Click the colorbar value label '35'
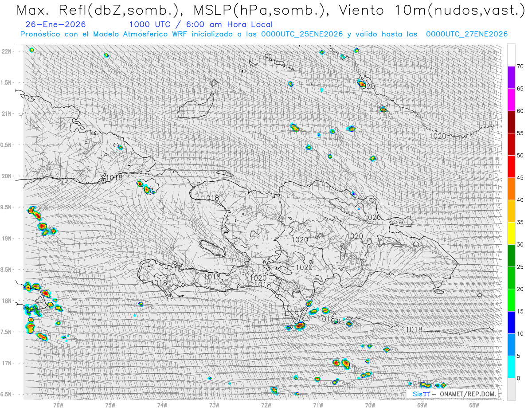532x411 pixels. pyautogui.click(x=520, y=222)
